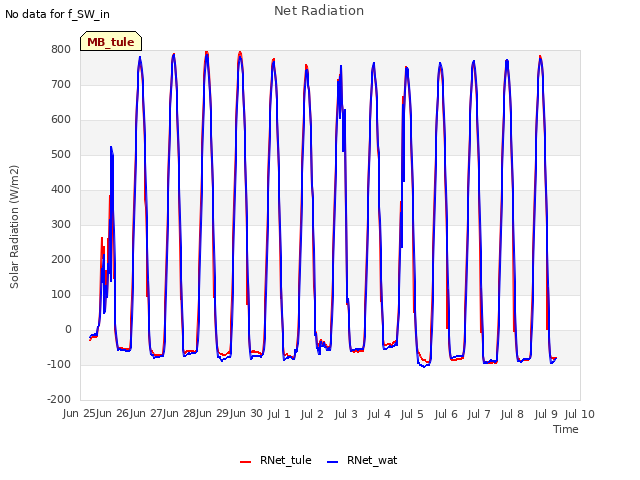Click the RNet_wat legend entry
Image resolution: width=640 pixels, height=480 pixels.
362,460
